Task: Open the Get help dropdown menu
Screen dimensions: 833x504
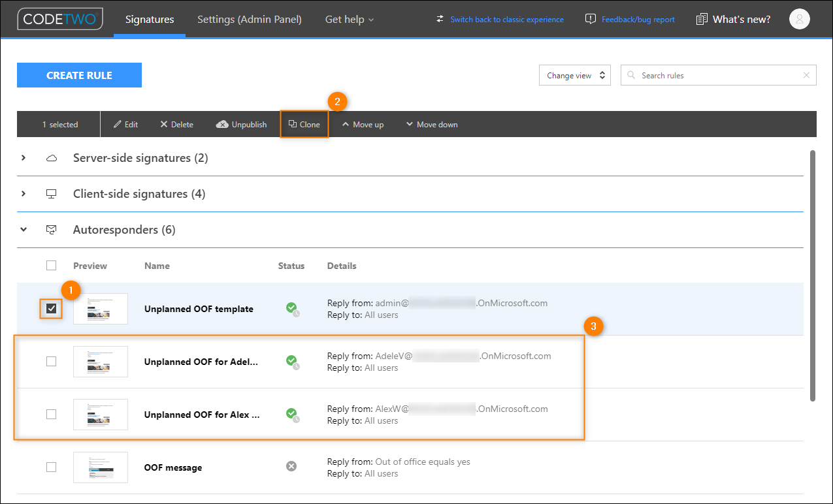Action: point(350,19)
